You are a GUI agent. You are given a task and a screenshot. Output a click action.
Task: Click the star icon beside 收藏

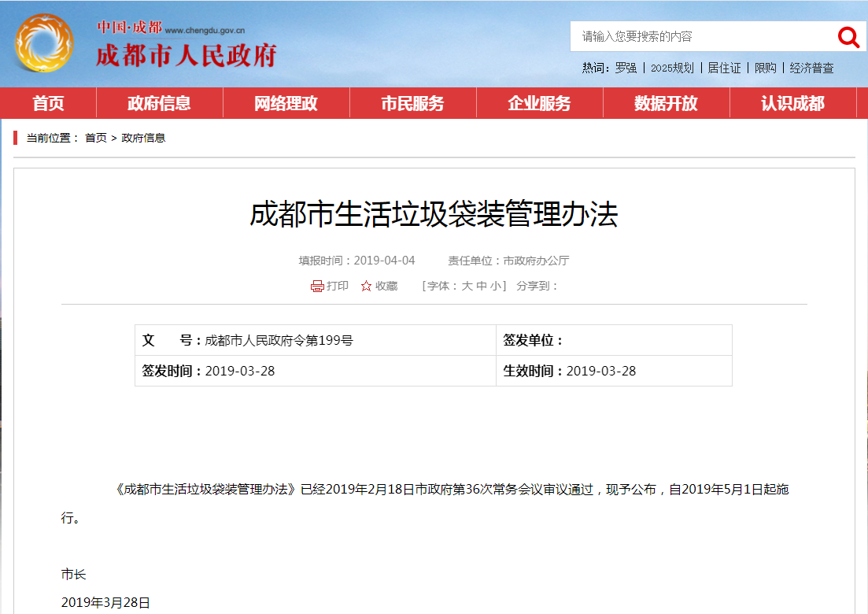[366, 287]
